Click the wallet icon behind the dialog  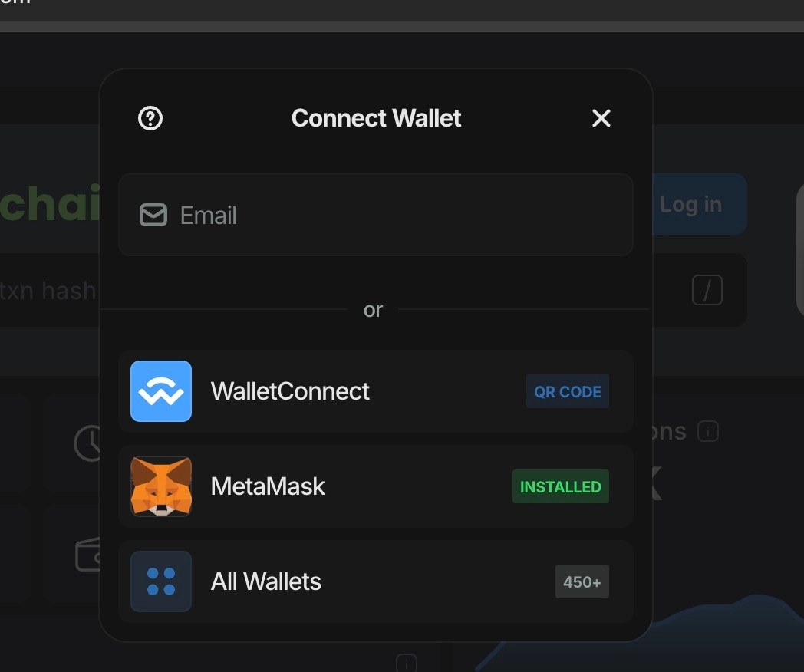[87, 554]
